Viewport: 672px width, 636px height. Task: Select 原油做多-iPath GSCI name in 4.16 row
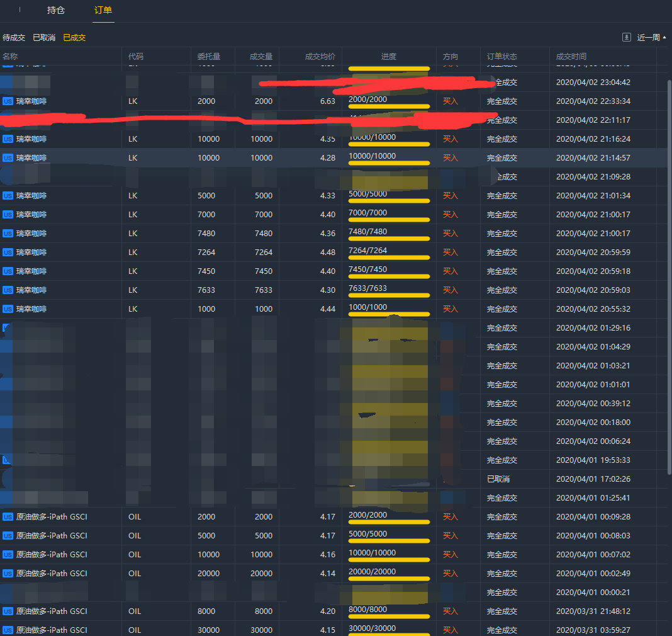click(x=52, y=555)
